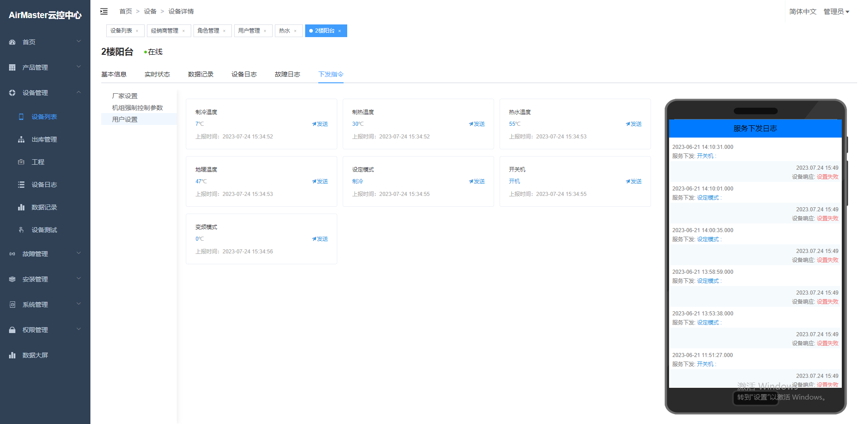Switch to the 数据记录 tab in device detail

(201, 74)
